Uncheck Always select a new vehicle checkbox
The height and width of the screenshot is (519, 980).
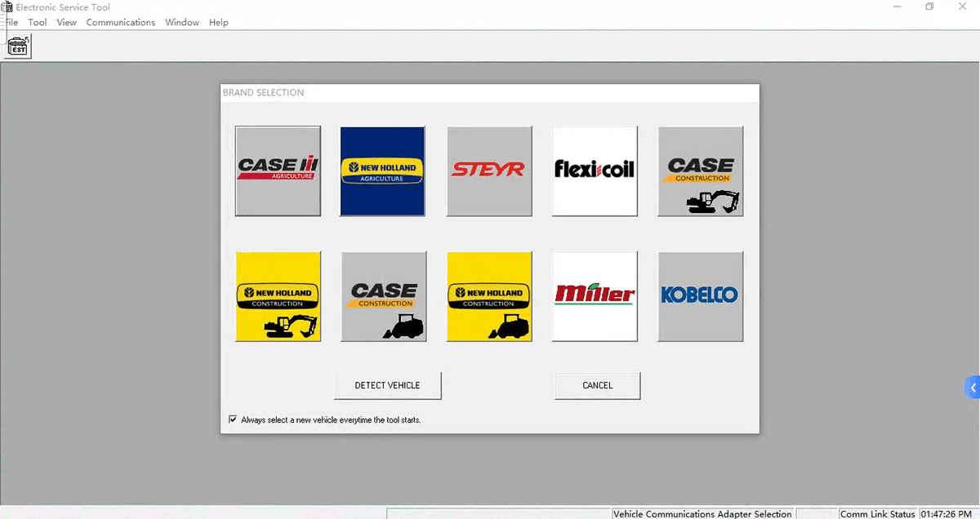pos(233,419)
